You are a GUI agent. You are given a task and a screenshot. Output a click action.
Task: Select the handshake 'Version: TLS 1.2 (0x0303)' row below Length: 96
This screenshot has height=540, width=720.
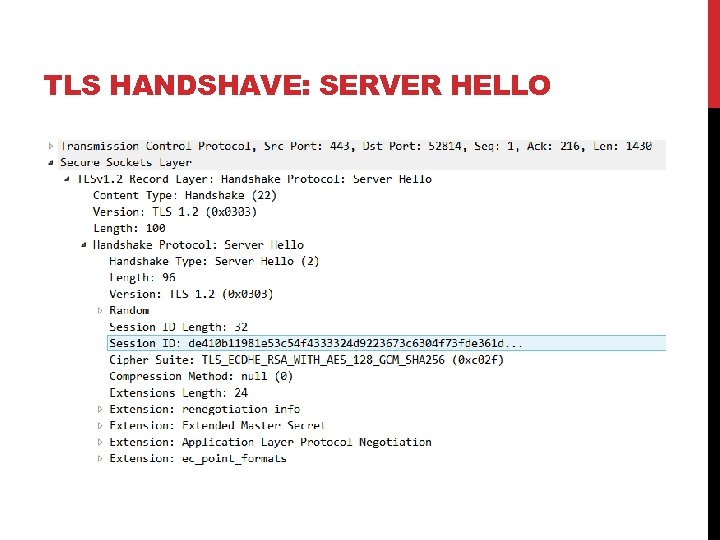tap(191, 294)
